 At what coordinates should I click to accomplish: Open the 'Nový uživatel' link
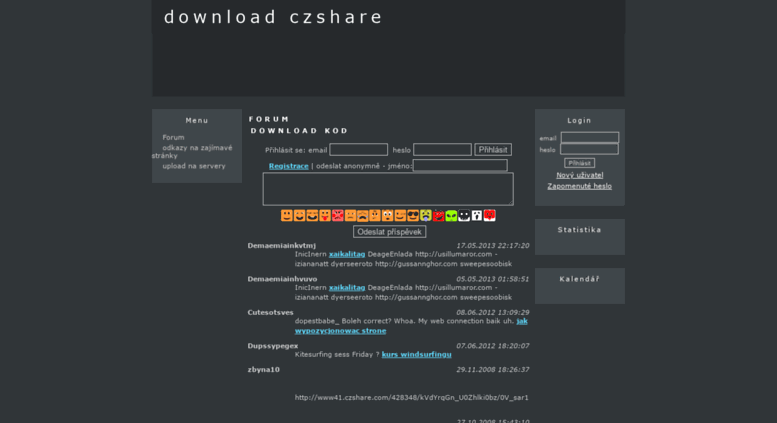pos(579,175)
